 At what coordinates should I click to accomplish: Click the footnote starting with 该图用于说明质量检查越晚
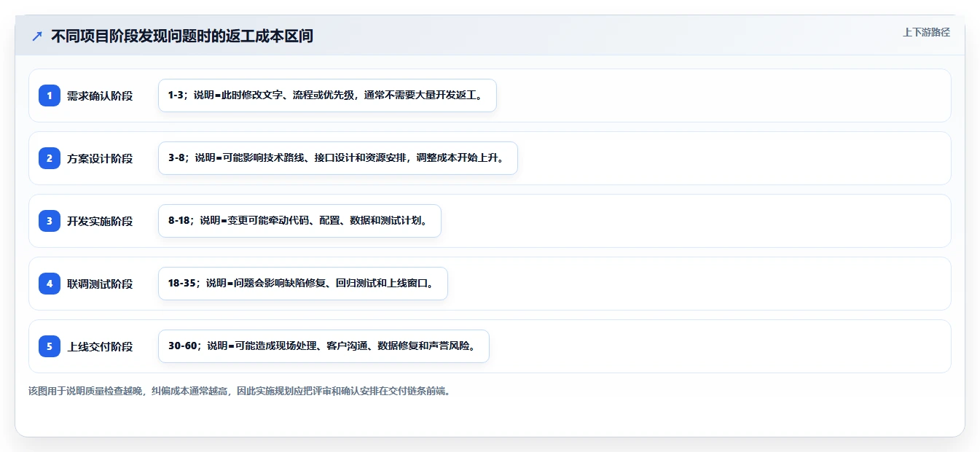pyautogui.click(x=240, y=391)
